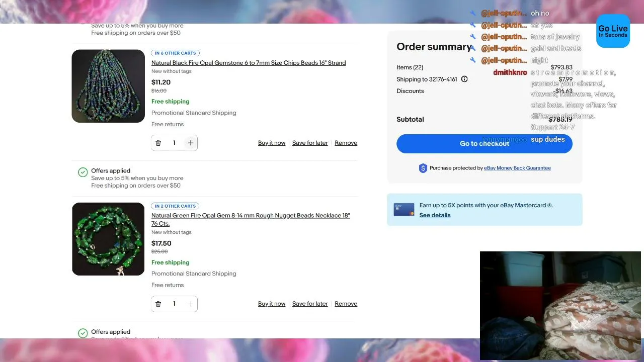644x362 pixels.
Task: Click Free returns under Green Fire Opal
Action: tap(168, 285)
